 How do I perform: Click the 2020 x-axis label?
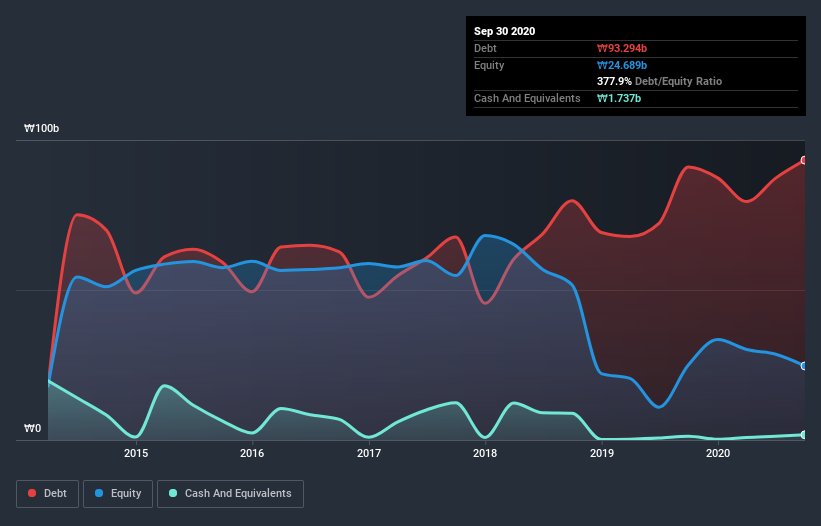click(x=718, y=453)
